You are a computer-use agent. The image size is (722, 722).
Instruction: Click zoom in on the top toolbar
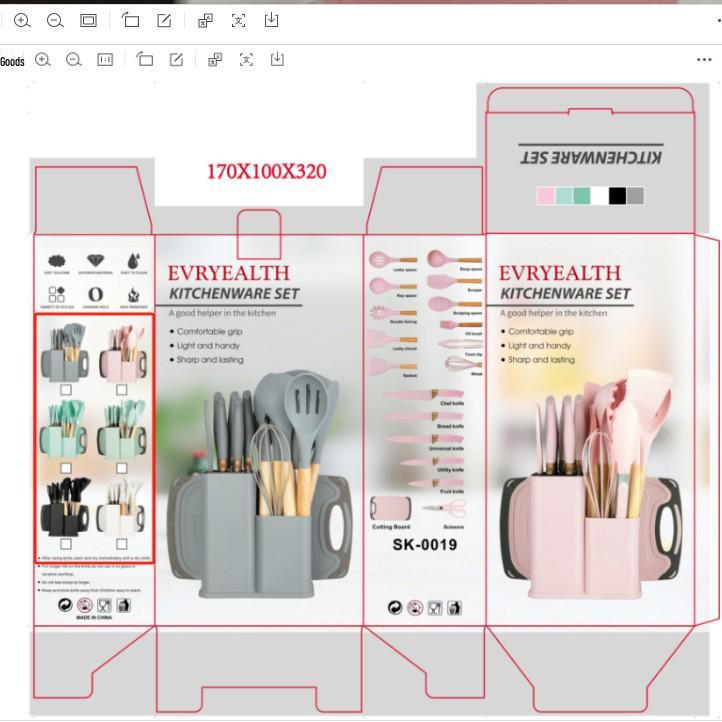click(x=22, y=20)
